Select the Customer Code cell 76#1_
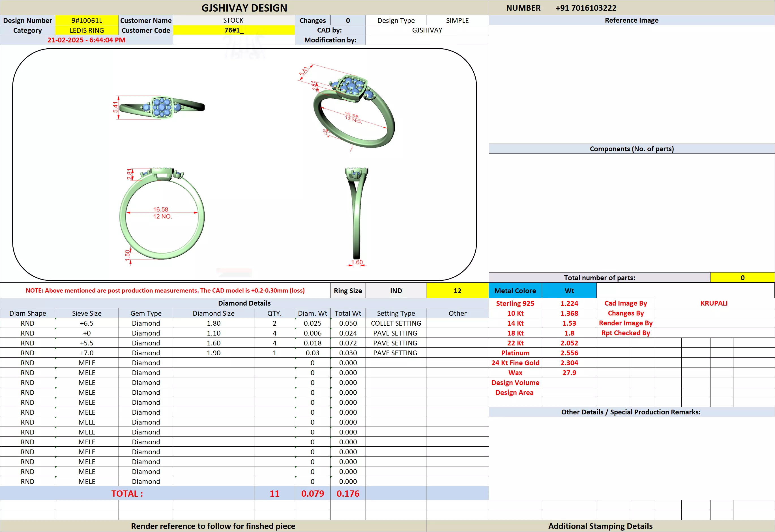Image resolution: width=775 pixels, height=532 pixels. (x=233, y=30)
